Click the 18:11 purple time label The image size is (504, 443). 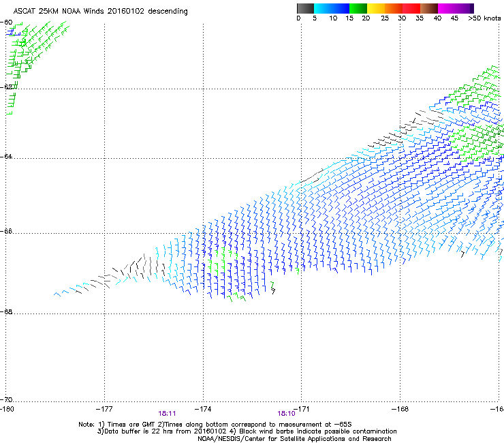(x=167, y=414)
